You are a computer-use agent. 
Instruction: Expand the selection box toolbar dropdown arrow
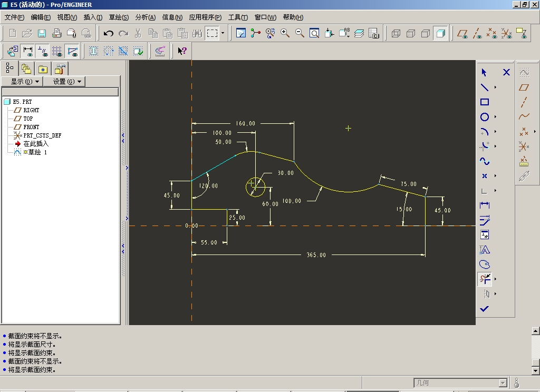click(223, 33)
